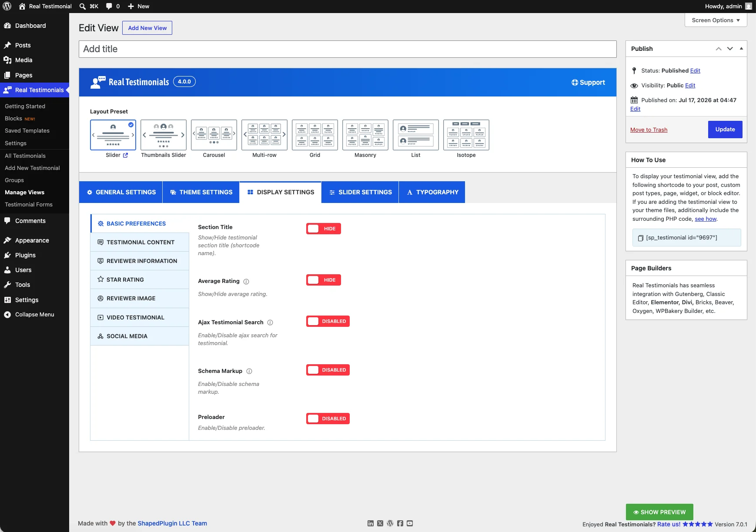The height and width of the screenshot is (532, 756).
Task: Open the Reviewer Information section
Action: pyautogui.click(x=140, y=261)
